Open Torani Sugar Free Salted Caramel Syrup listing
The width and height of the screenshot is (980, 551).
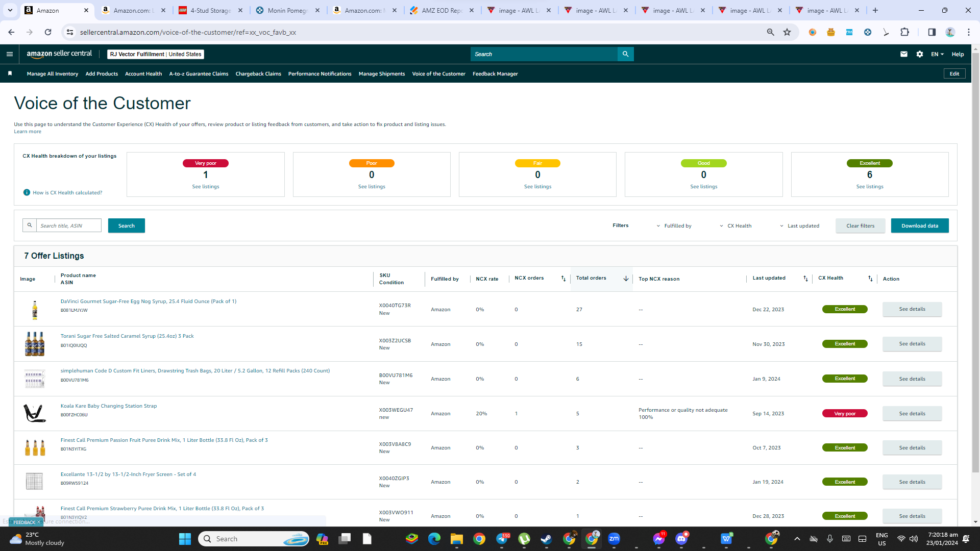click(x=127, y=336)
